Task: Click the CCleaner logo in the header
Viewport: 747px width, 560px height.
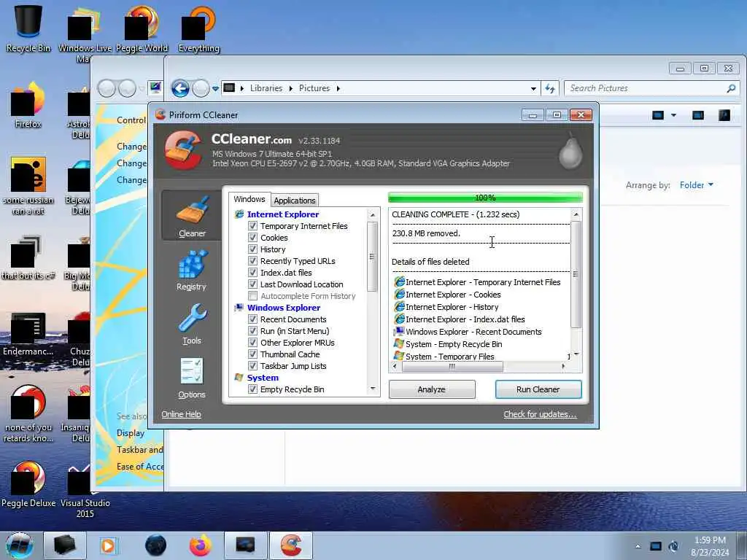Action: pyautogui.click(x=183, y=150)
